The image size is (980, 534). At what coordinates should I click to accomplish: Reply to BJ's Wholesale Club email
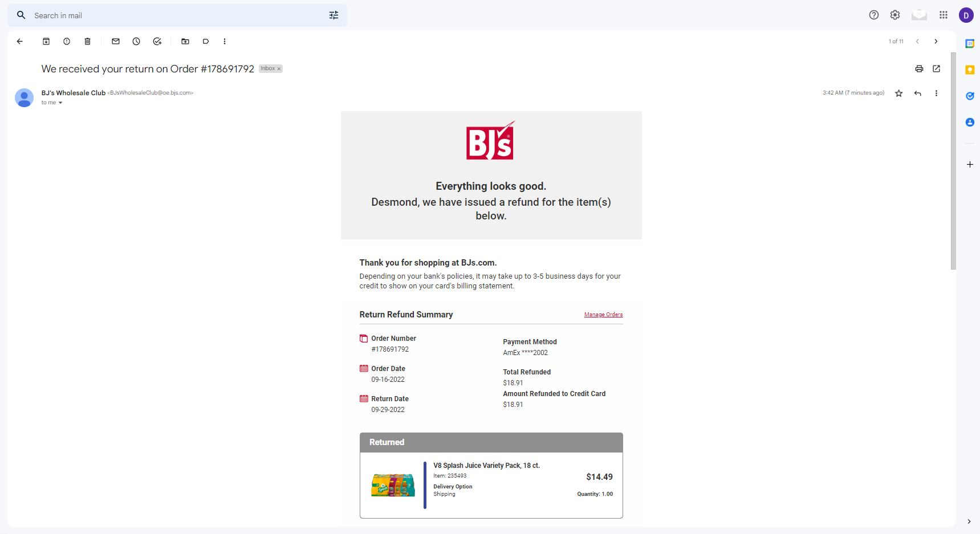(x=918, y=93)
